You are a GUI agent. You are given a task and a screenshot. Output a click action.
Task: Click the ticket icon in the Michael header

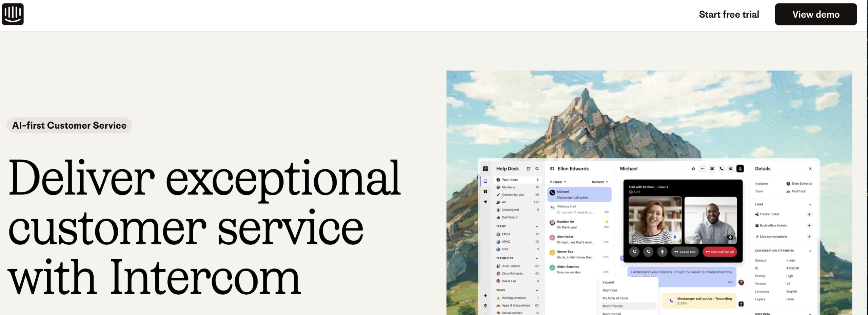point(712,169)
